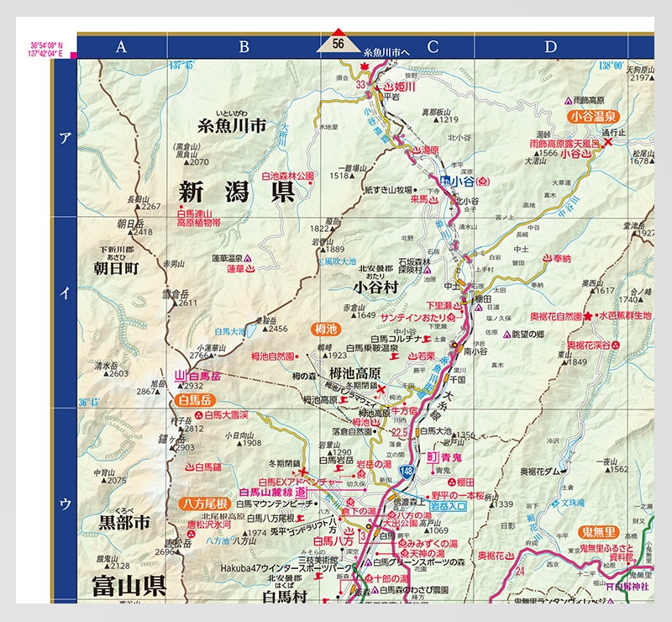Click the red X beside 通行止

point(607,142)
